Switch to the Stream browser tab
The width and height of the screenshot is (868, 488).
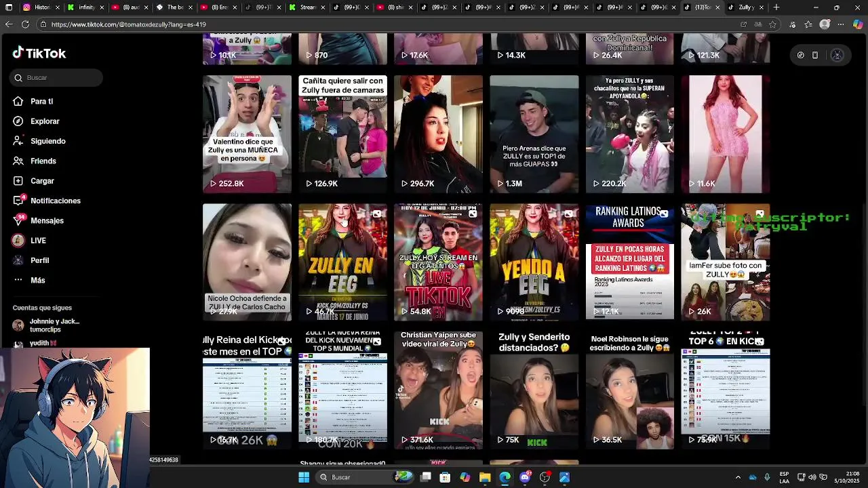306,7
